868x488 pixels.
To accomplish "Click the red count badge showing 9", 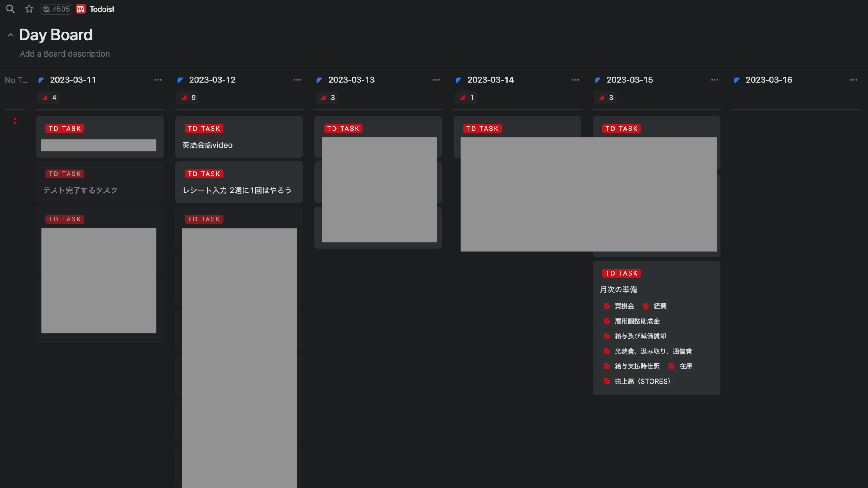I will coord(188,98).
